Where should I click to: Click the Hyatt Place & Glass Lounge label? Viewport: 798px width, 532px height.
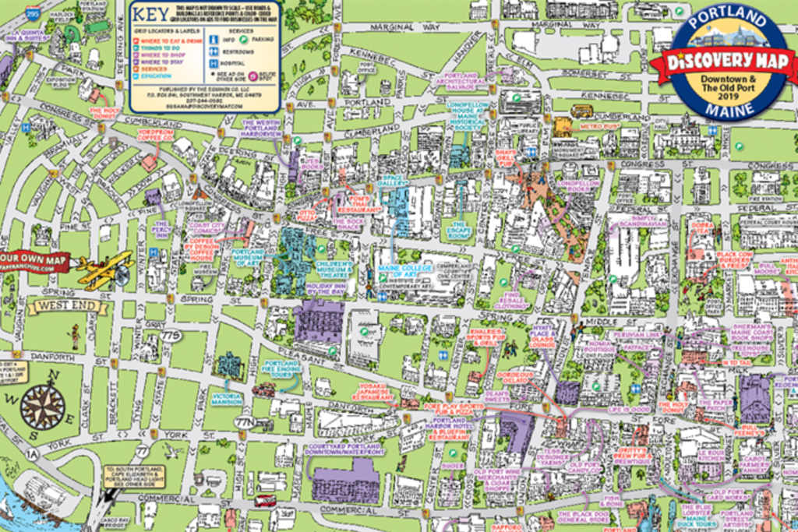pos(542,336)
